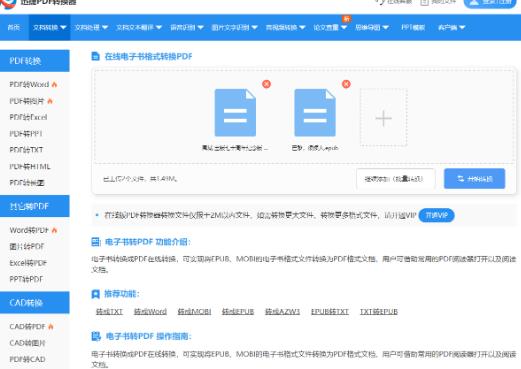
Task: Expand the 音视频转换 dropdown menu
Action: click(285, 27)
